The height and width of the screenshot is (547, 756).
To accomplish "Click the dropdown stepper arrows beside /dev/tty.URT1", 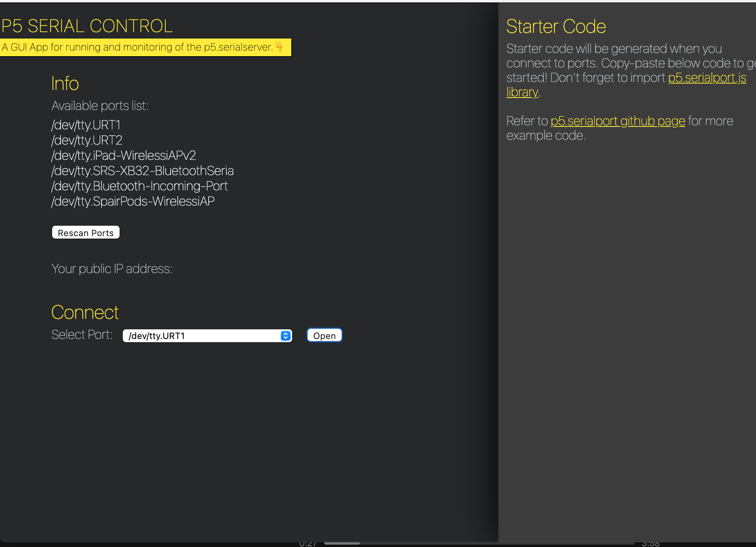I will tap(285, 335).
